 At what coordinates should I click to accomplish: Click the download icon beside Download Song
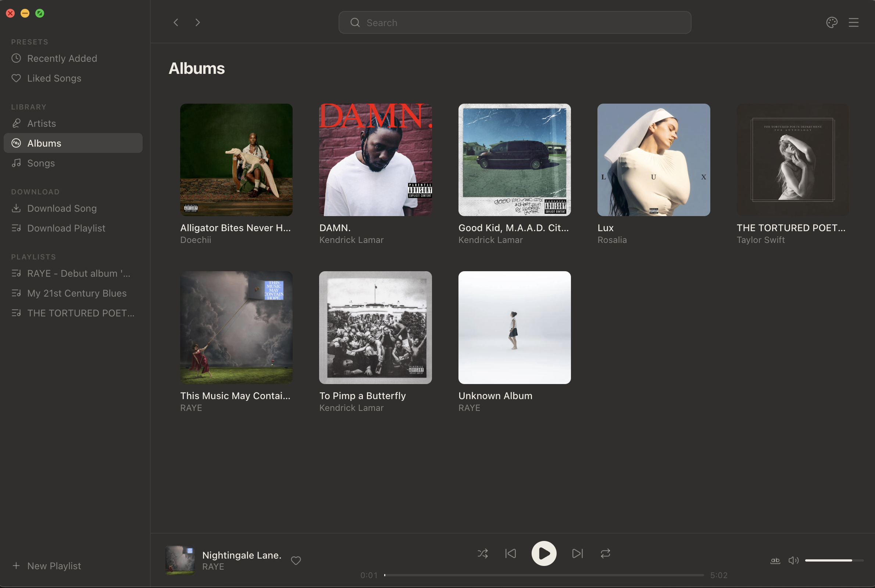[16, 208]
